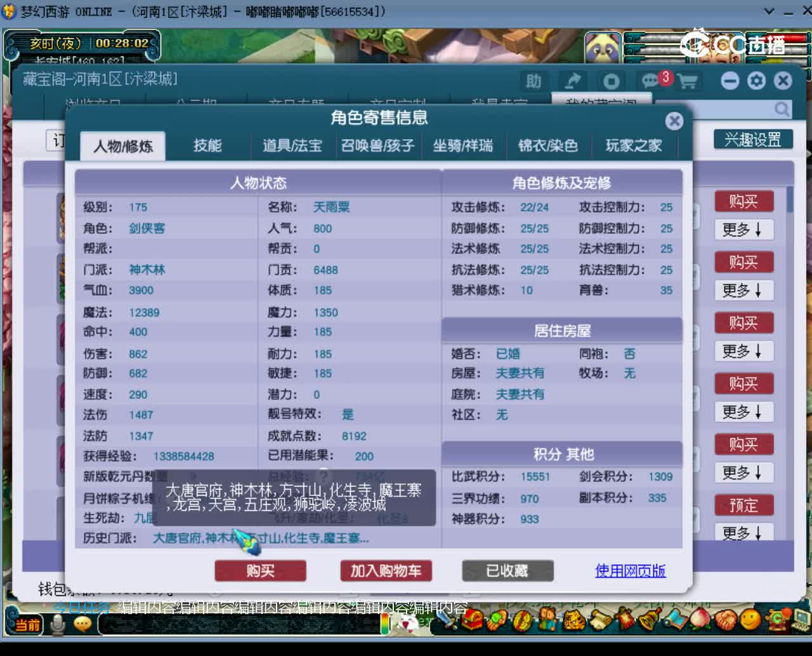
Task: Click the 名称 value 天雨粟
Action: tap(331, 207)
